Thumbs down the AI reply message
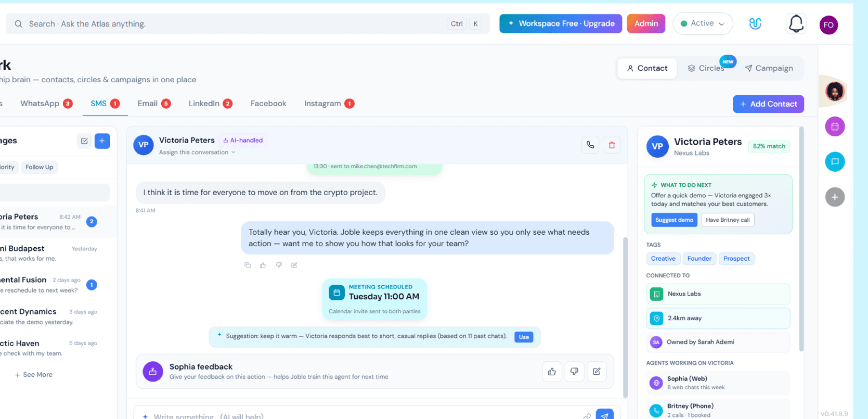This screenshot has width=868, height=419. click(x=279, y=265)
